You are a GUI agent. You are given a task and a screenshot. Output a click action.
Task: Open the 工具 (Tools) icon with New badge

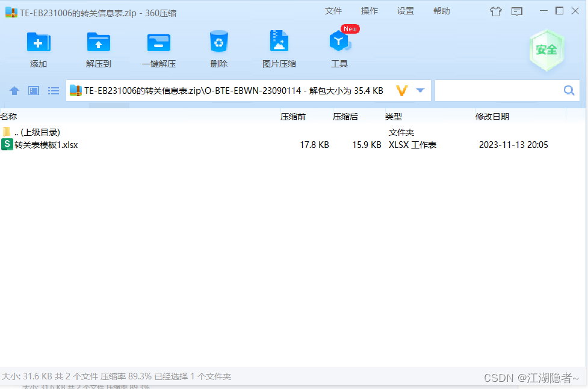click(341, 41)
